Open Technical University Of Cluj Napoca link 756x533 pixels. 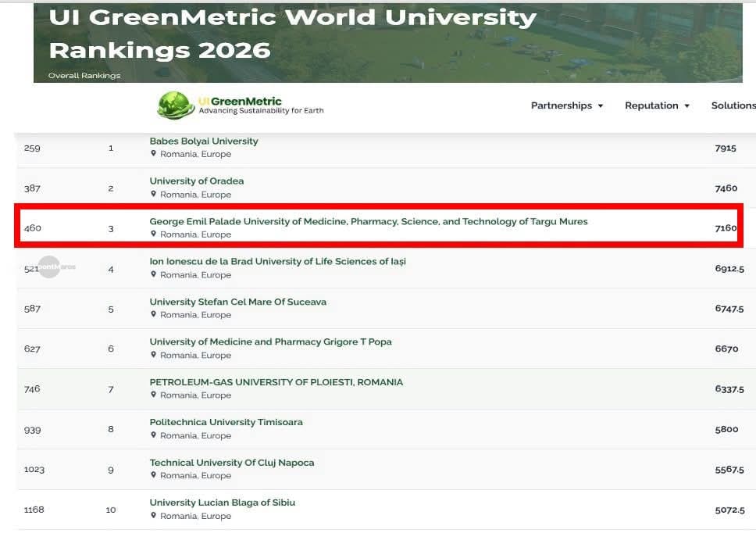click(231, 463)
